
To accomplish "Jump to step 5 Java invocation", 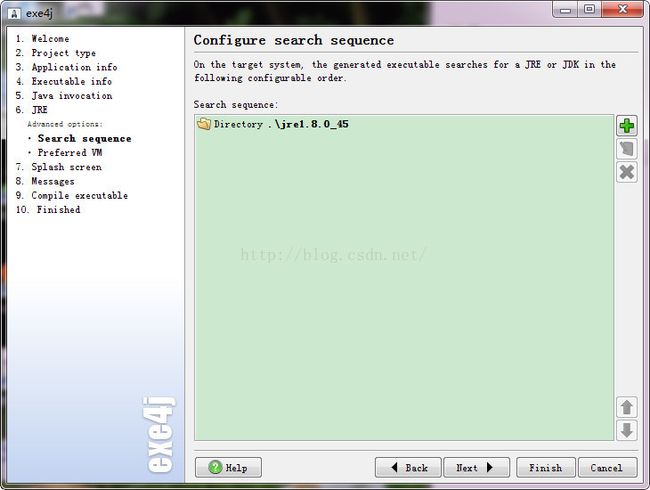I will 63,95.
